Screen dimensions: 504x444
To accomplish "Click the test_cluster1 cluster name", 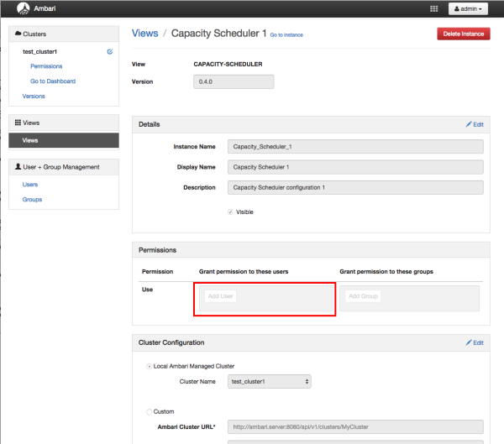I will (39, 51).
